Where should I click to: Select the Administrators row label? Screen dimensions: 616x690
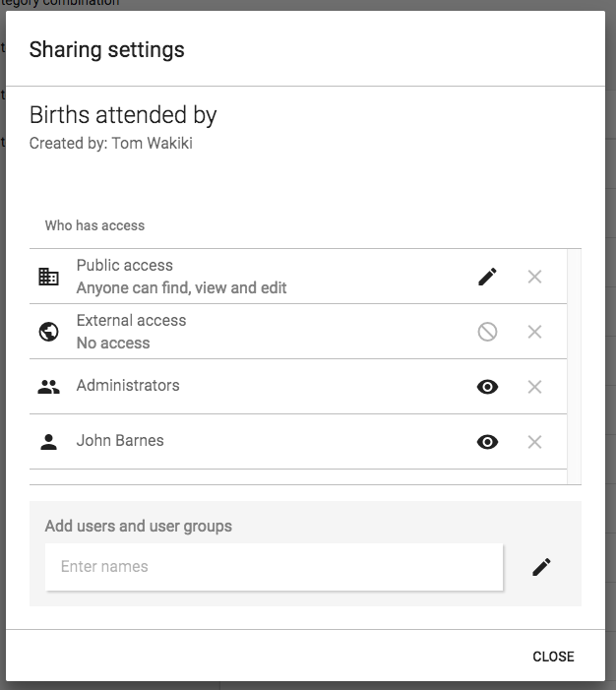point(128,386)
